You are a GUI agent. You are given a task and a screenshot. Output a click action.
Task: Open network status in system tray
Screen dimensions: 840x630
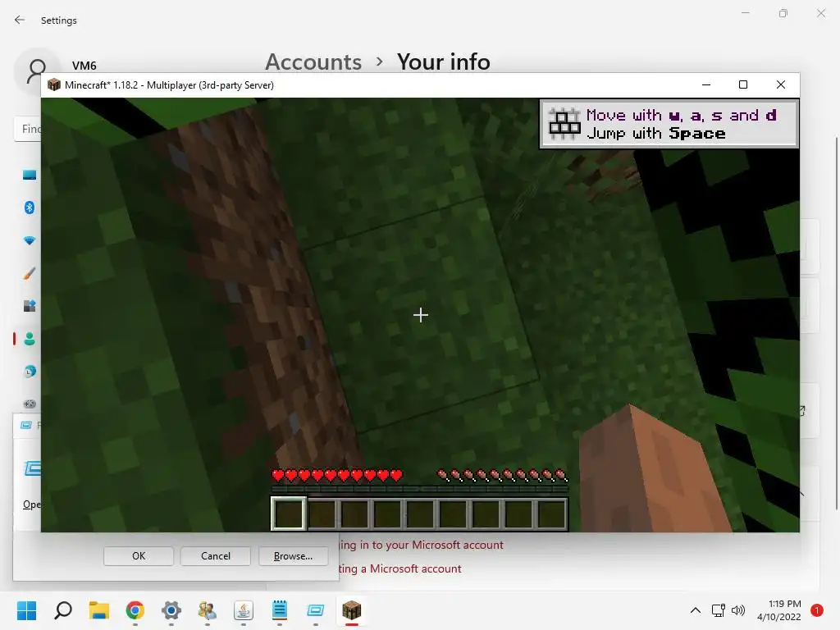click(719, 610)
